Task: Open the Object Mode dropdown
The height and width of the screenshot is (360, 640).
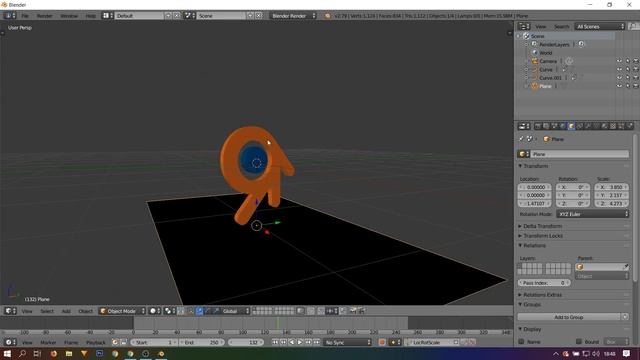Action: (x=122, y=311)
